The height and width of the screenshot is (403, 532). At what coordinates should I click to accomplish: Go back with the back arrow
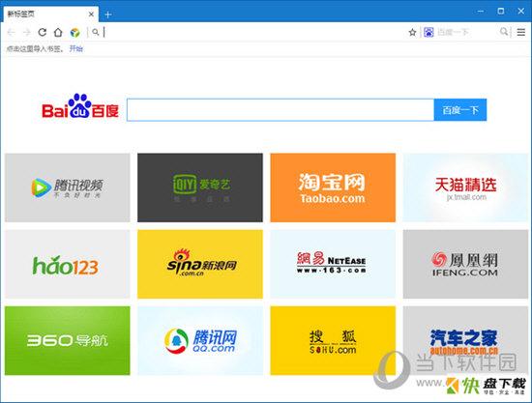click(11, 32)
